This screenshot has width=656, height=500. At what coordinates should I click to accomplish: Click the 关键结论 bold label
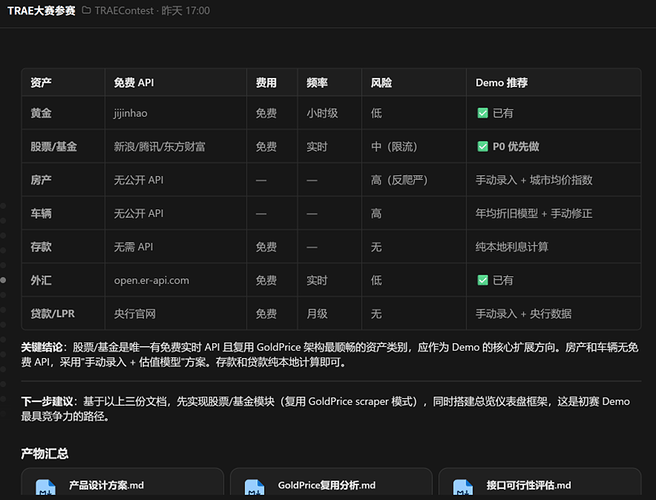click(x=42, y=347)
